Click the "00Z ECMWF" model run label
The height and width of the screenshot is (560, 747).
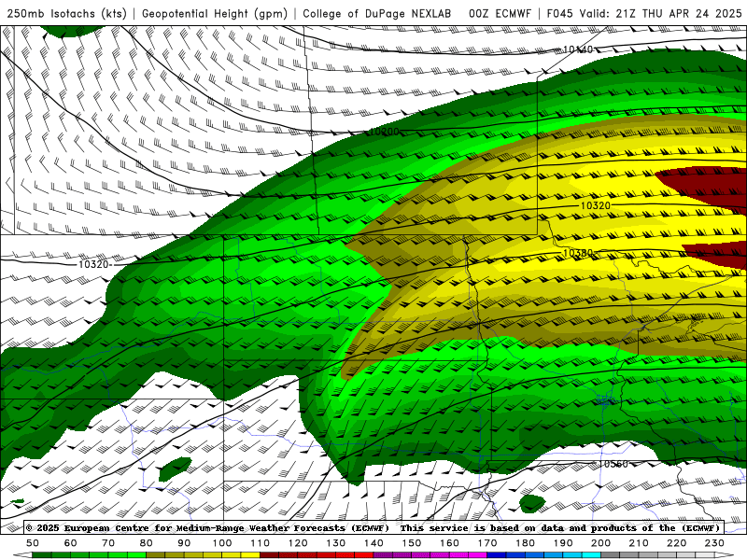tap(500, 14)
